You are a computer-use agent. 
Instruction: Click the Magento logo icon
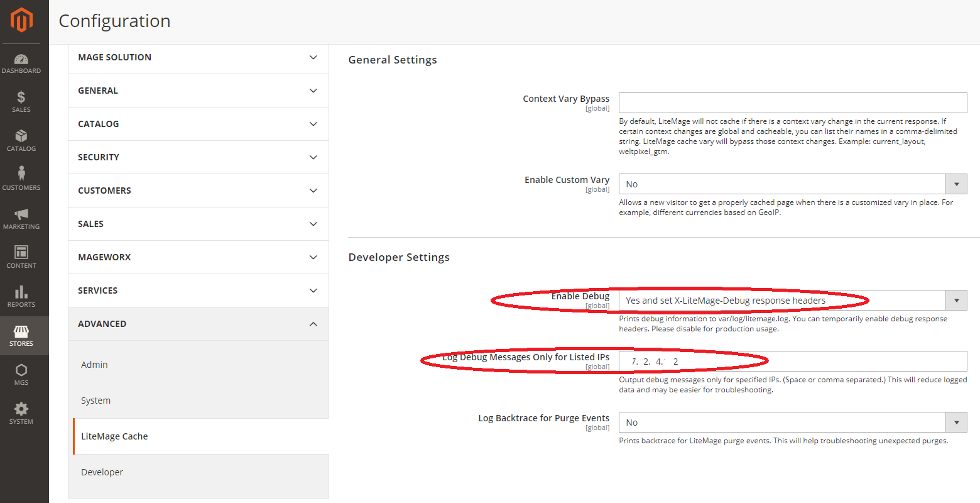pyautogui.click(x=21, y=19)
